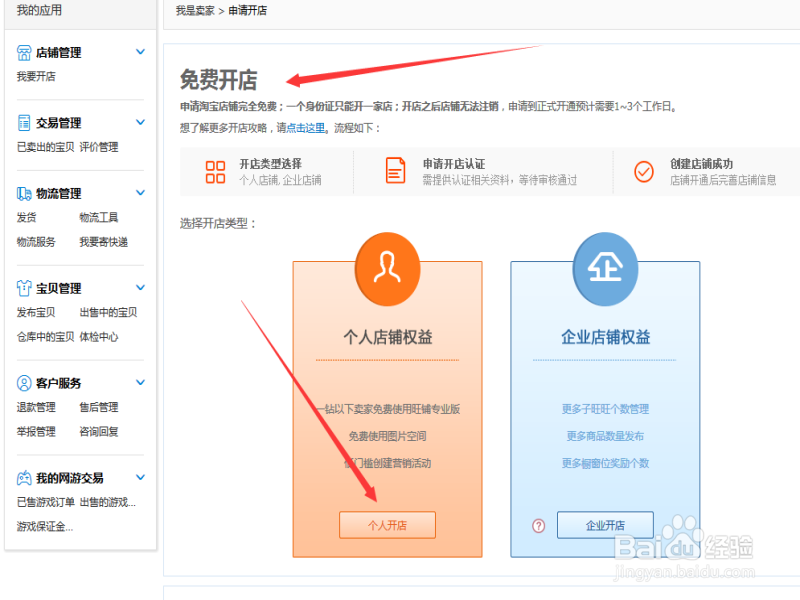This screenshot has height=600, width=800.
Task: Click the 我的网游交易 heading text
Action: (x=70, y=478)
